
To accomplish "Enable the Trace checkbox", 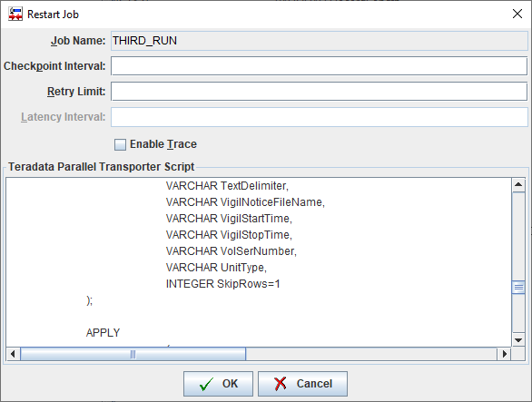I will (120, 144).
